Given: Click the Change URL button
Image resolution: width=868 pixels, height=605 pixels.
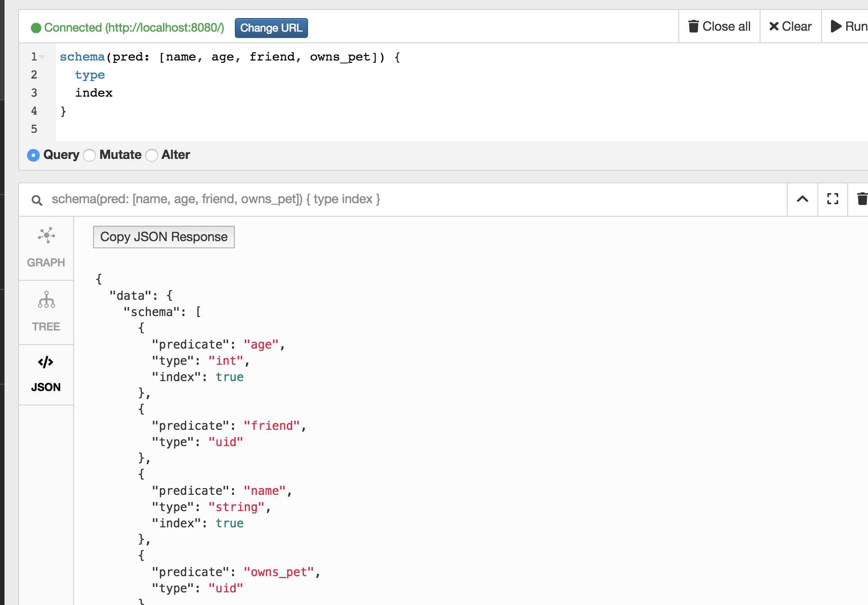Looking at the screenshot, I should pos(271,28).
